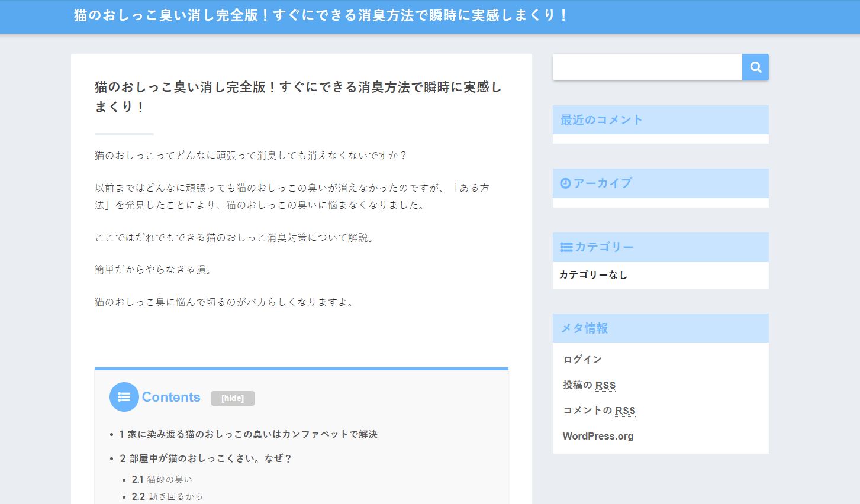The height and width of the screenshot is (504, 860).
Task: Open the ログイン link
Action: pos(582,359)
